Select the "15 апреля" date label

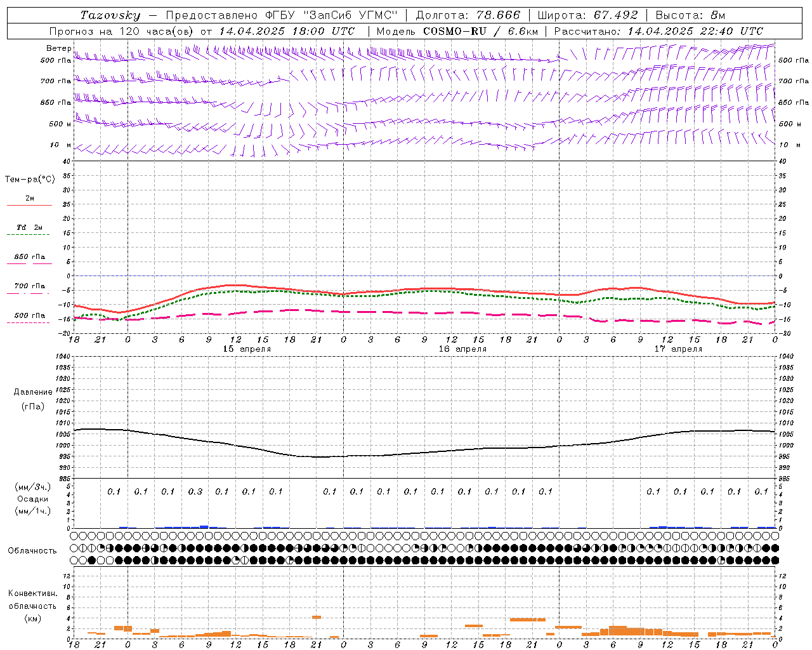coord(247,349)
